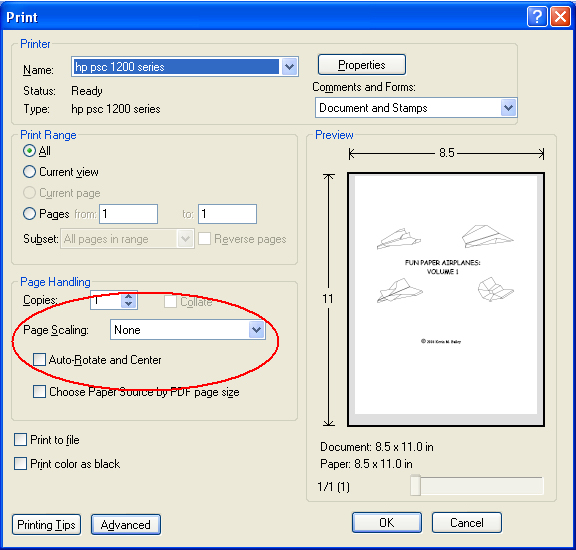
Task: Check Choose Paper Source by PDF page size
Action: pyautogui.click(x=39, y=391)
